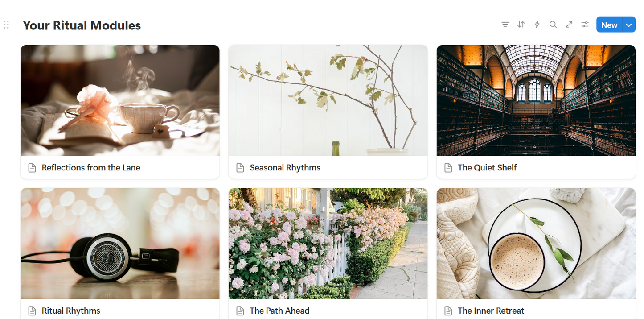Open the pink flowers and fence cover image
Image resolution: width=644 pixels, height=319 pixels.
click(x=328, y=244)
